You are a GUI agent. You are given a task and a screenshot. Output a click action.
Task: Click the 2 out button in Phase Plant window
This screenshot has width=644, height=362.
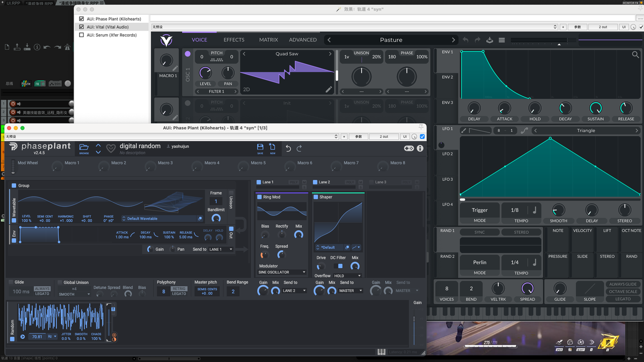click(384, 137)
